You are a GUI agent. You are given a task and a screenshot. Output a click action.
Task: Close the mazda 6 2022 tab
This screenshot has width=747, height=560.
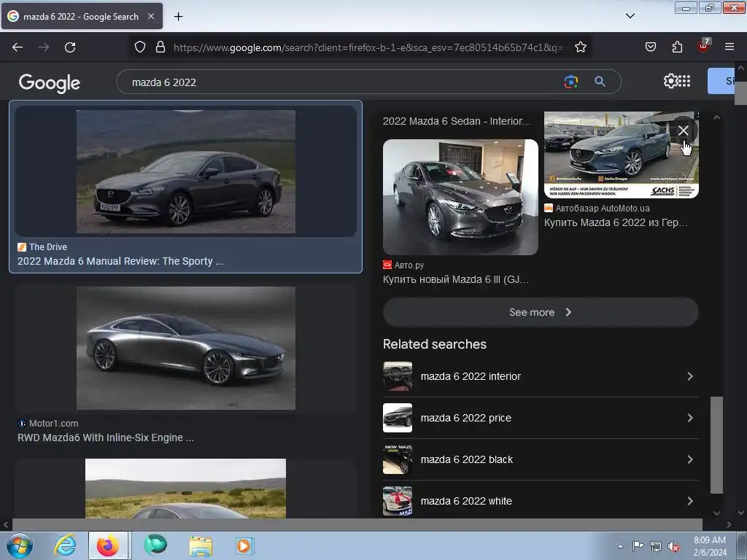click(151, 16)
